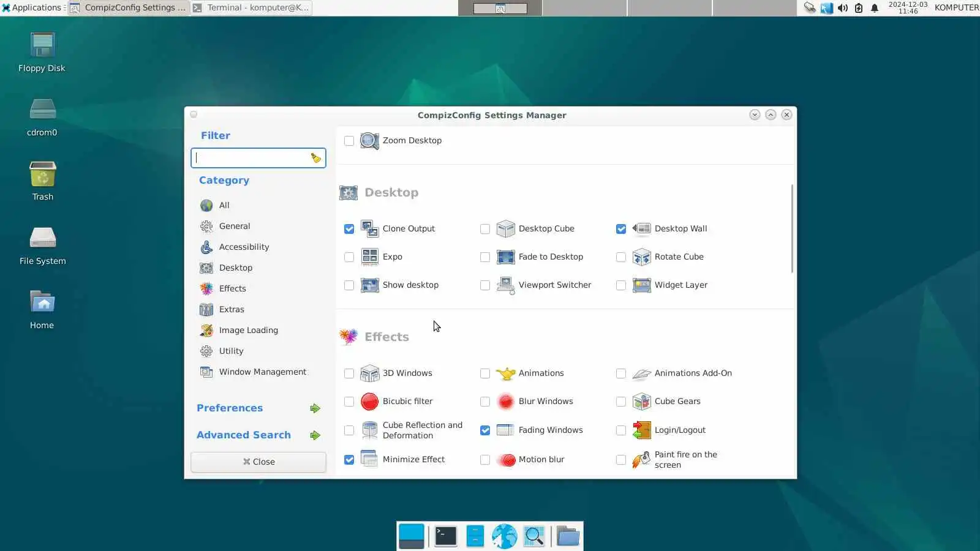
Task: Open the Clone Output plugin icon
Action: (x=369, y=228)
